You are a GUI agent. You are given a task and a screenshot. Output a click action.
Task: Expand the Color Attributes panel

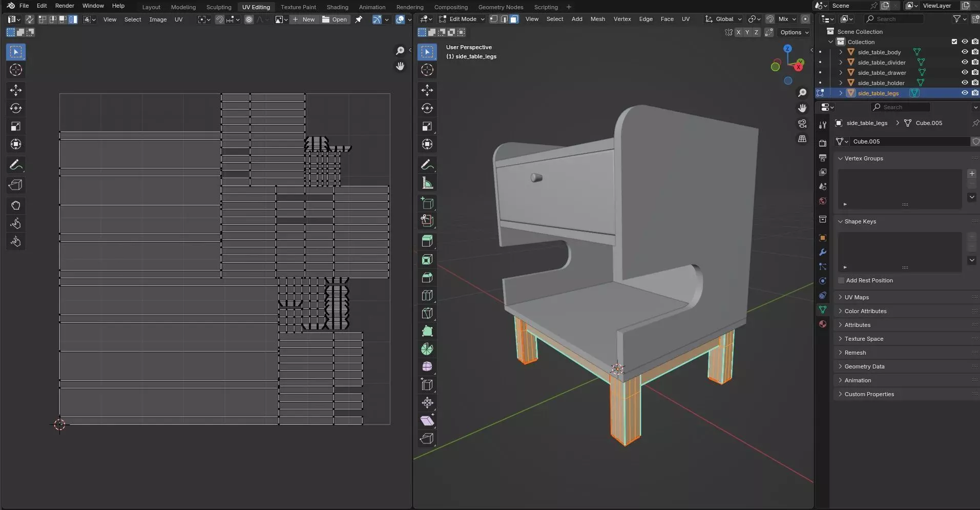865,311
